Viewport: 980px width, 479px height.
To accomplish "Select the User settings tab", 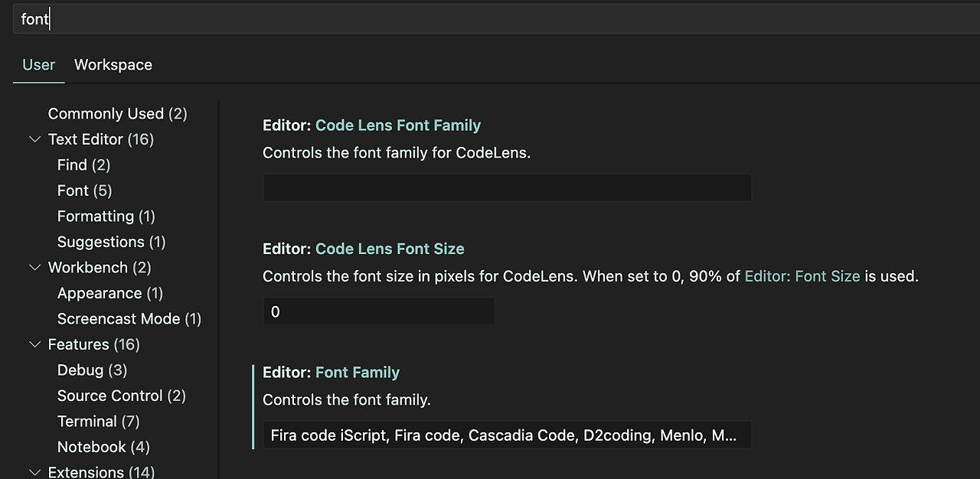I will click(38, 65).
